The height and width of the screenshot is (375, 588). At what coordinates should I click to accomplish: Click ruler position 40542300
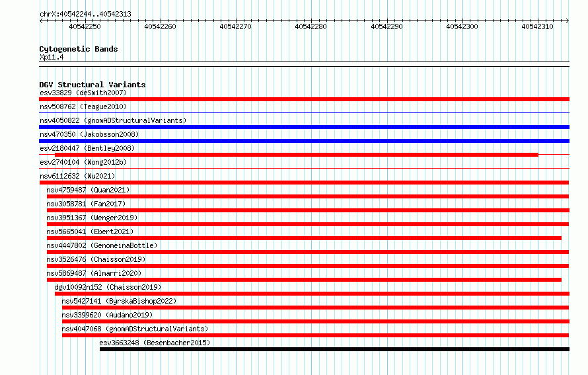click(462, 26)
